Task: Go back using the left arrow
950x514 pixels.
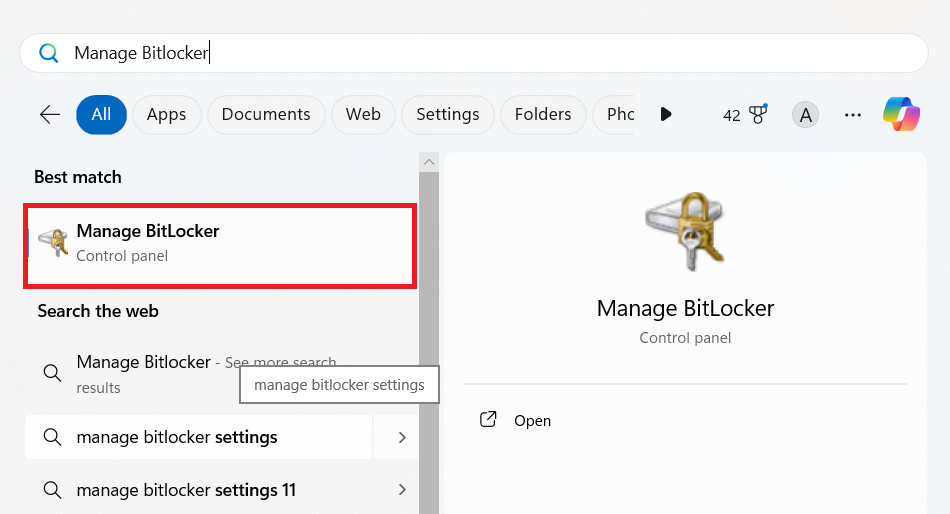Action: click(x=50, y=115)
